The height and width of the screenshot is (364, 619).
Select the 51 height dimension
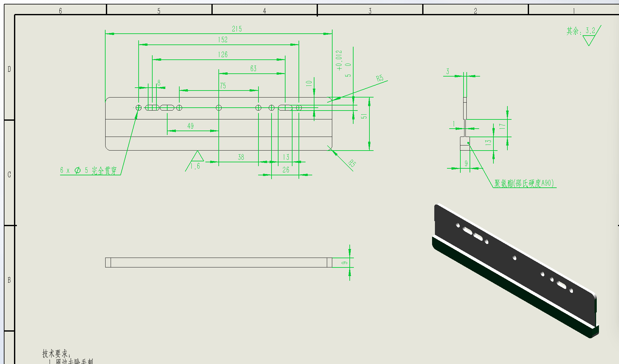tap(364, 116)
